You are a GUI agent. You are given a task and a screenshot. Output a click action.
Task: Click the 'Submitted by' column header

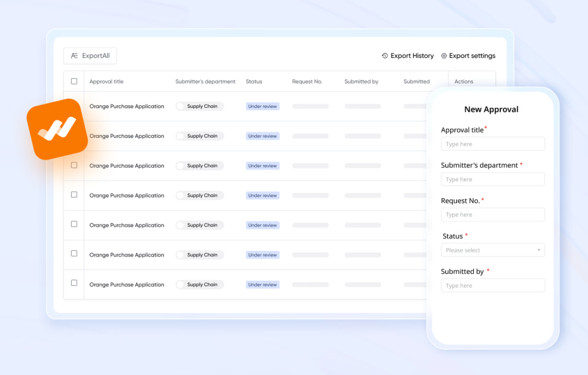pos(361,82)
